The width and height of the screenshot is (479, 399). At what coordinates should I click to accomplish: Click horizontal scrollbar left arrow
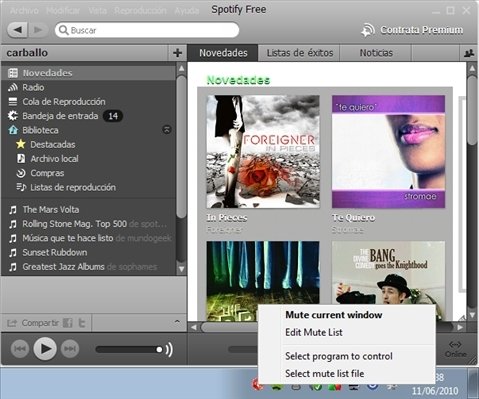click(x=194, y=327)
